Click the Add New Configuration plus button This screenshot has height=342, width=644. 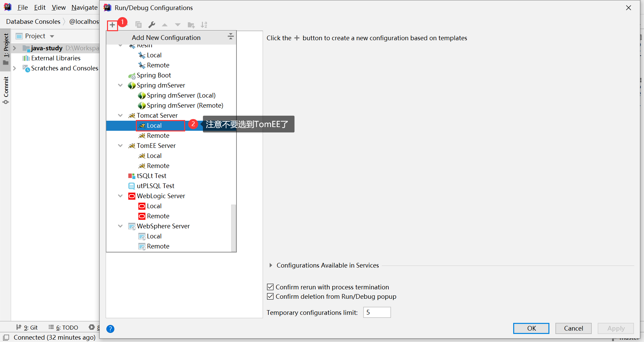(112, 25)
